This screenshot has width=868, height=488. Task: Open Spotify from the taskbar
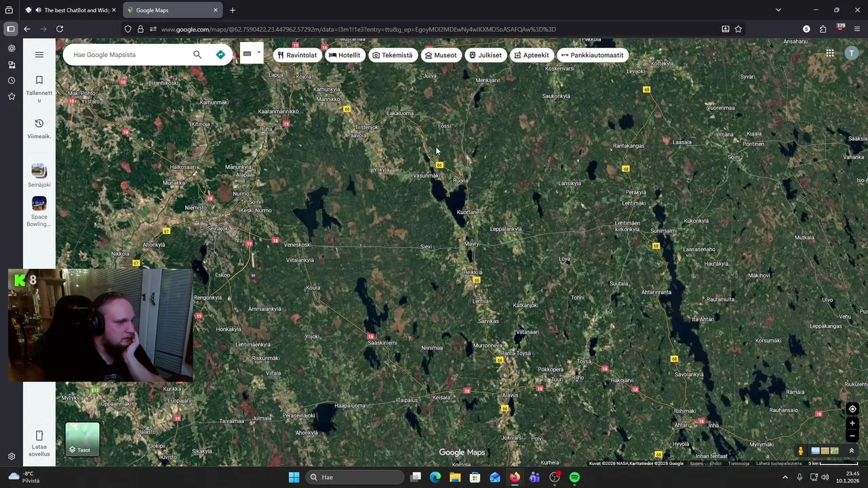(574, 477)
